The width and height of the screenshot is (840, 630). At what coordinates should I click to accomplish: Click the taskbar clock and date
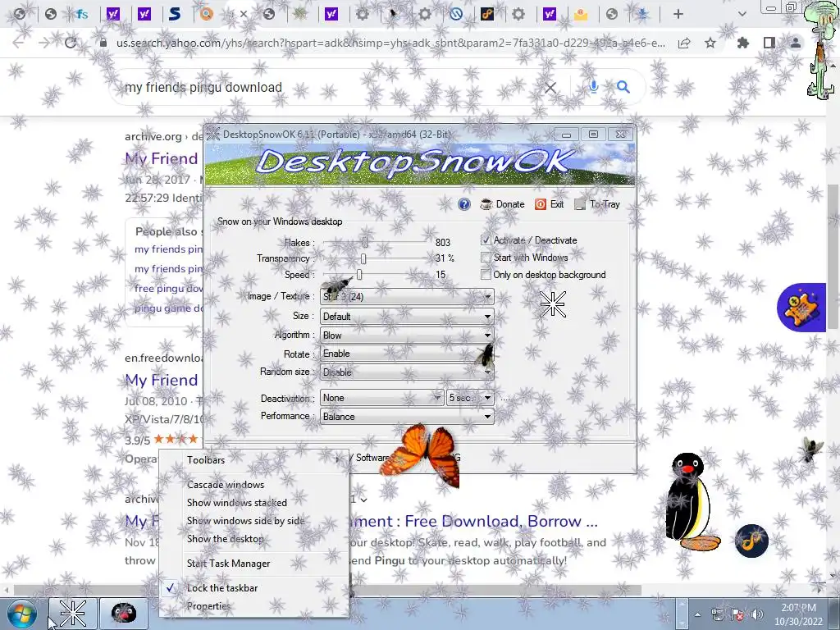[x=798, y=614]
